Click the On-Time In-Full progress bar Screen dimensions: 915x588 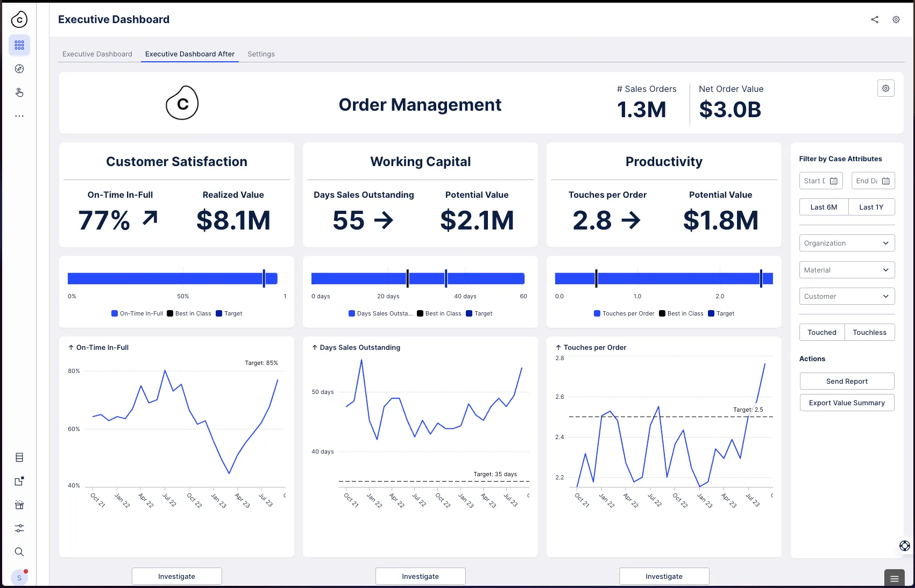pyautogui.click(x=172, y=278)
